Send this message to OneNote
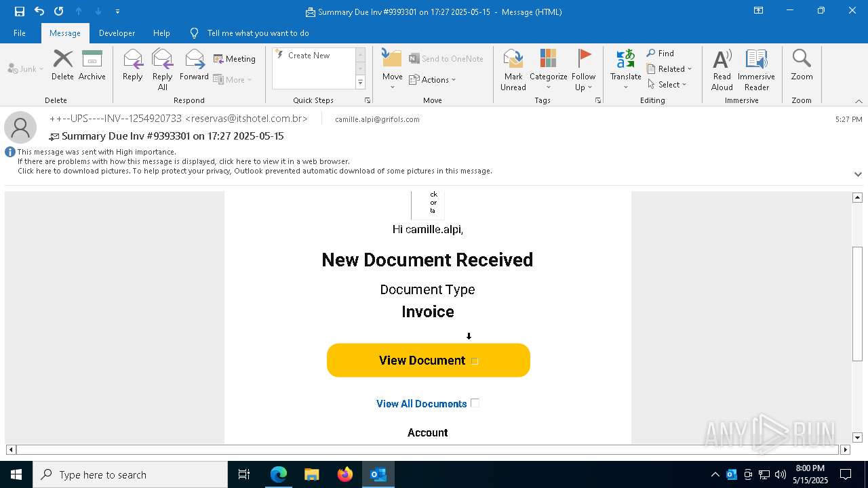The image size is (868, 488). click(x=446, y=59)
